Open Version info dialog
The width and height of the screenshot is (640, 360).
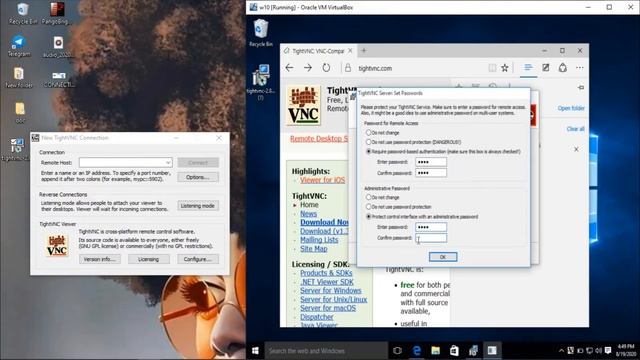click(x=100, y=259)
